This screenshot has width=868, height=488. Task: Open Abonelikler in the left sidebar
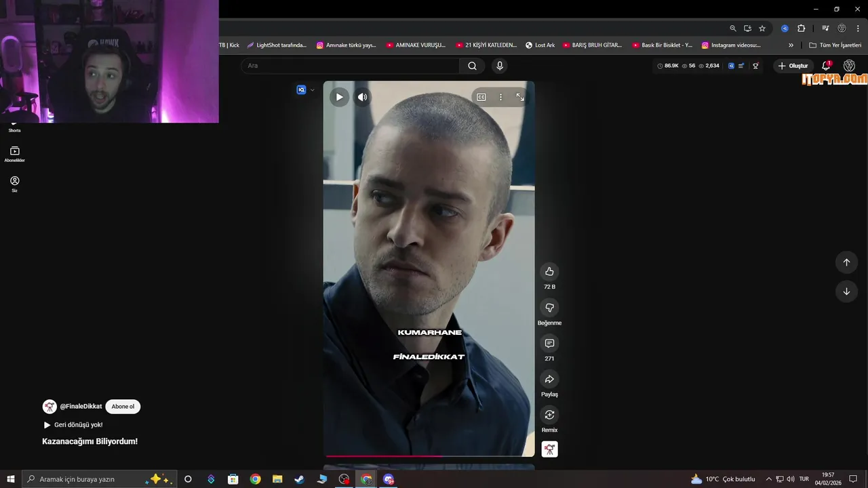14,155
